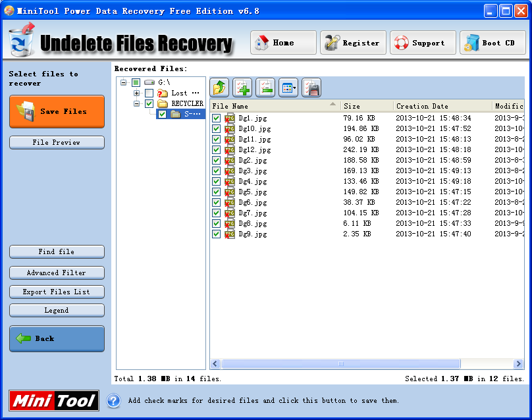532x420 pixels.
Task: Uncheck the Dg10.jpg checkbox
Action: tap(216, 128)
